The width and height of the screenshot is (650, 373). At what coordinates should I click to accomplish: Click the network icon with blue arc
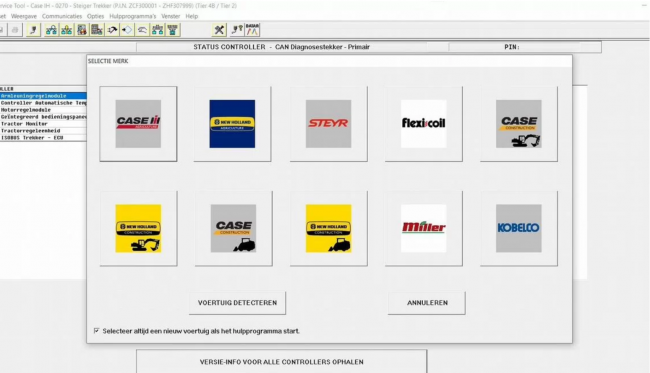click(x=51, y=30)
